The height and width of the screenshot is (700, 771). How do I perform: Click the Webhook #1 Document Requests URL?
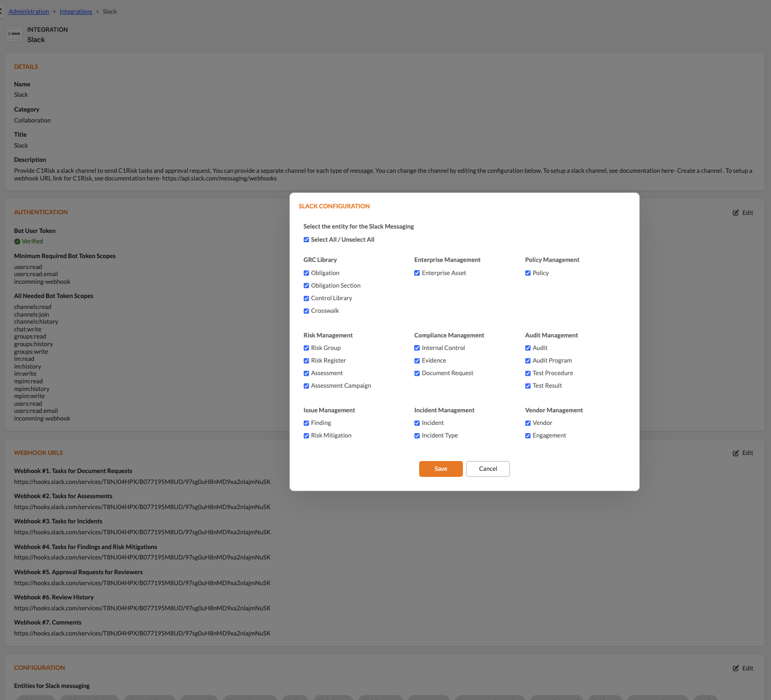pos(142,482)
